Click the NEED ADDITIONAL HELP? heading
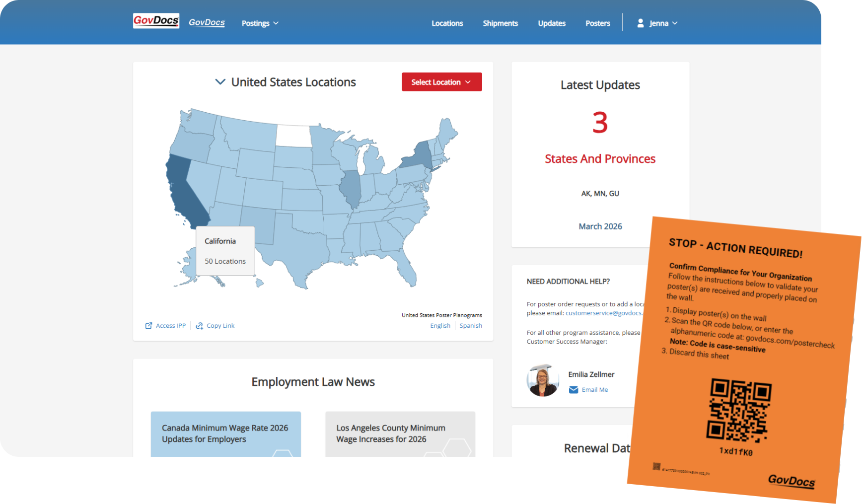866x504 pixels. click(568, 282)
